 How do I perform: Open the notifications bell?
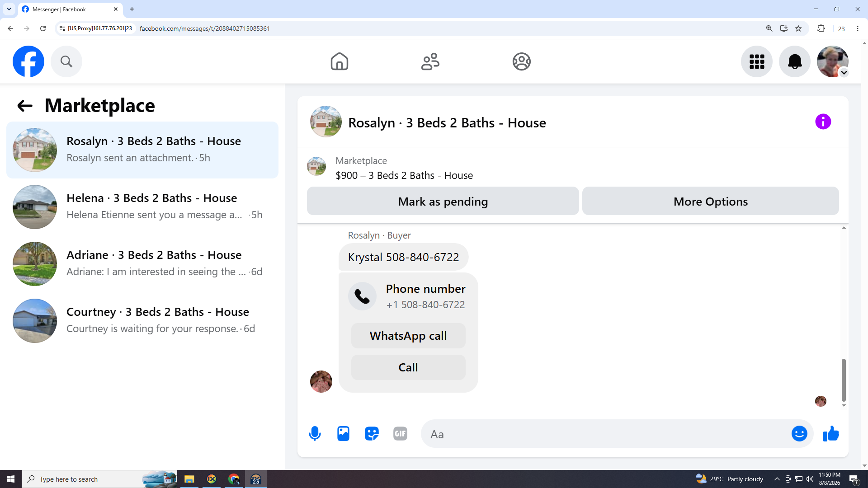[x=795, y=61]
